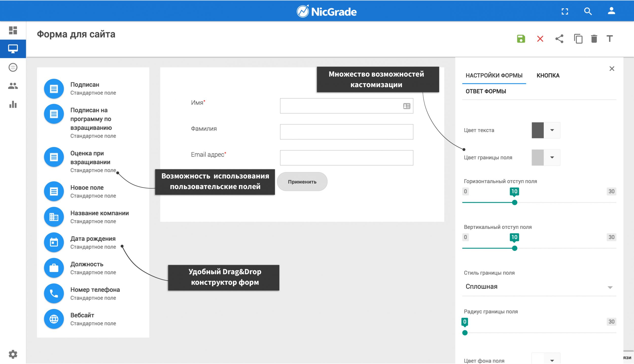The width and height of the screenshot is (634, 364).
Task: Switch to the КНОПКА tab
Action: point(548,76)
